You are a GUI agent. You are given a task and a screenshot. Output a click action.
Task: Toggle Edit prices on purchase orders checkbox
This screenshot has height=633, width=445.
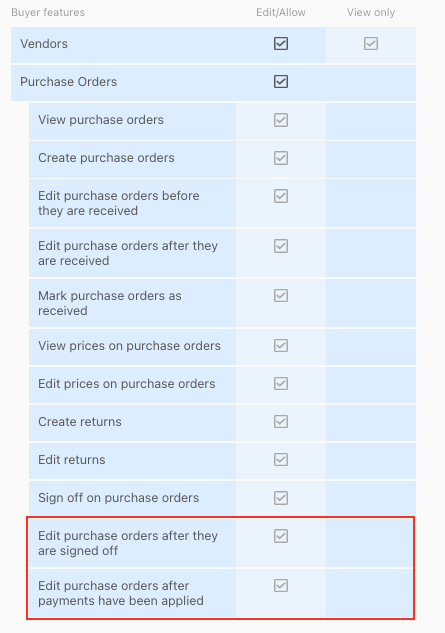coord(281,384)
